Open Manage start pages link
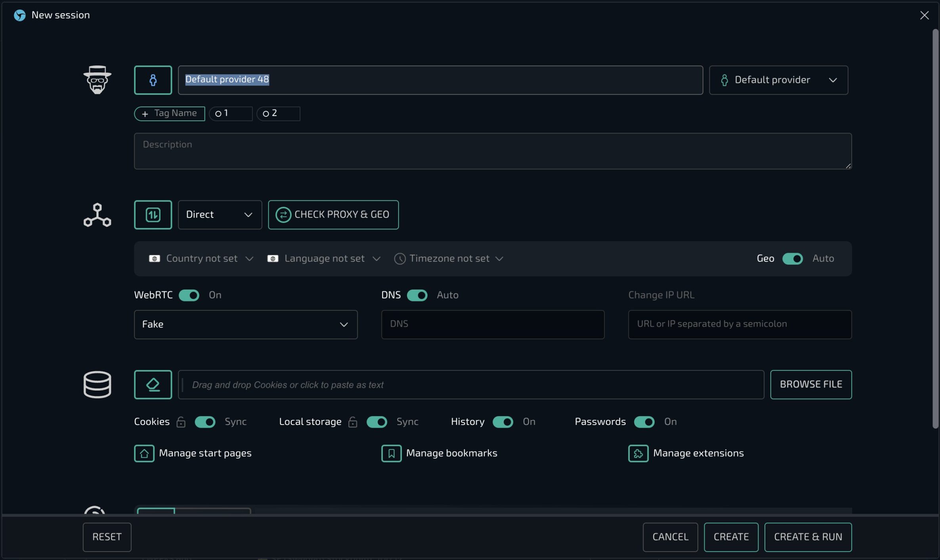 205,453
